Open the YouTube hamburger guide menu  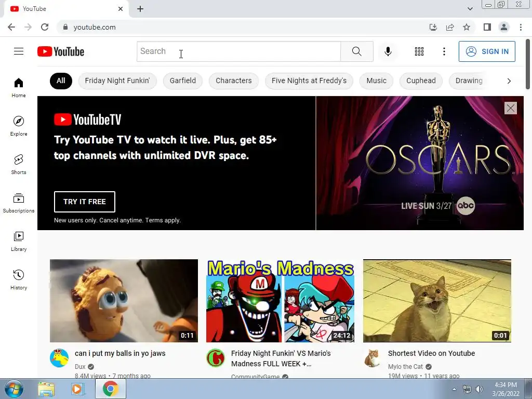coord(19,51)
